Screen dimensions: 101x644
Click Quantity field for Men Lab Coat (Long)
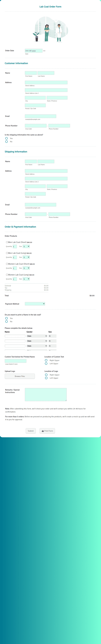pos(15,257)
